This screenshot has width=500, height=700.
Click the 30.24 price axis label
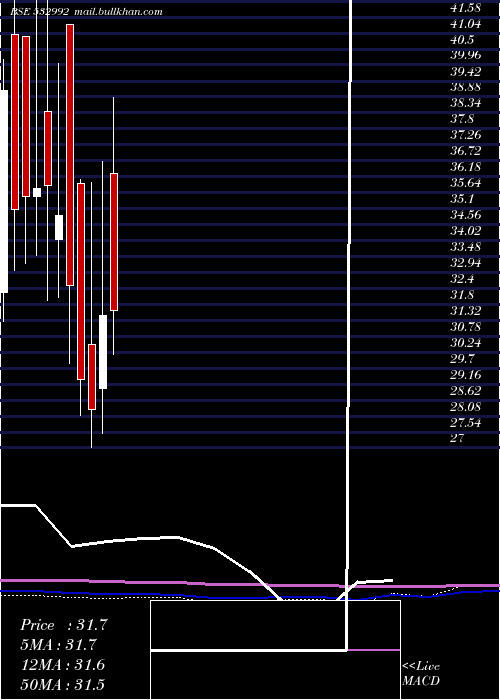(x=466, y=343)
